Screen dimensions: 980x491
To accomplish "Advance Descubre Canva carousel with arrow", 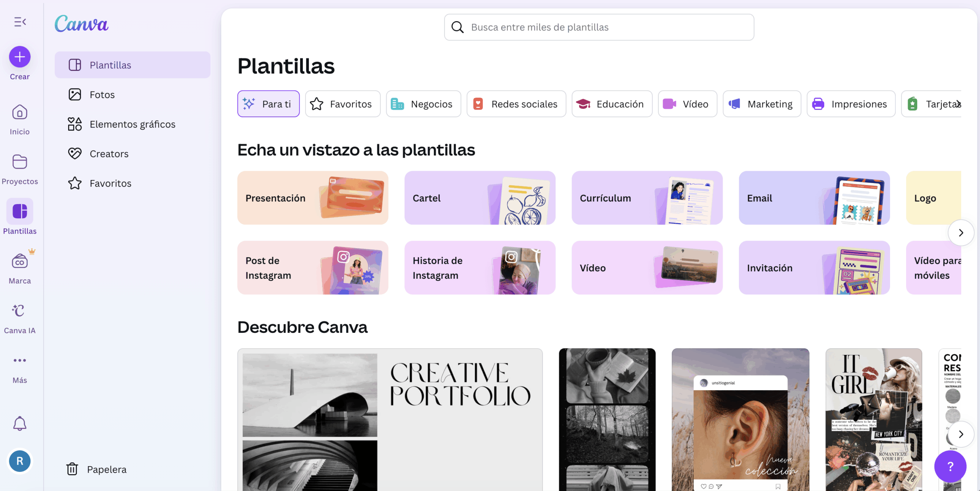I will (961, 434).
